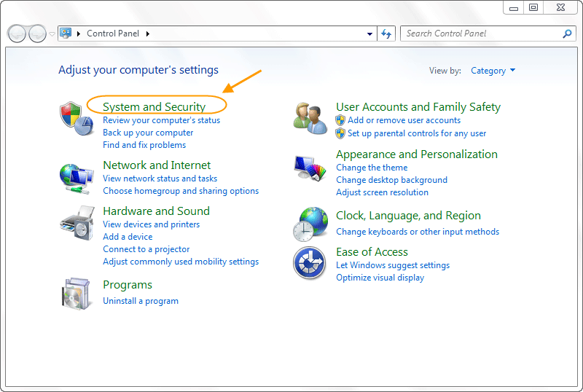This screenshot has width=583, height=392.
Task: Click the Control Panel breadcrumb text
Action: [113, 34]
